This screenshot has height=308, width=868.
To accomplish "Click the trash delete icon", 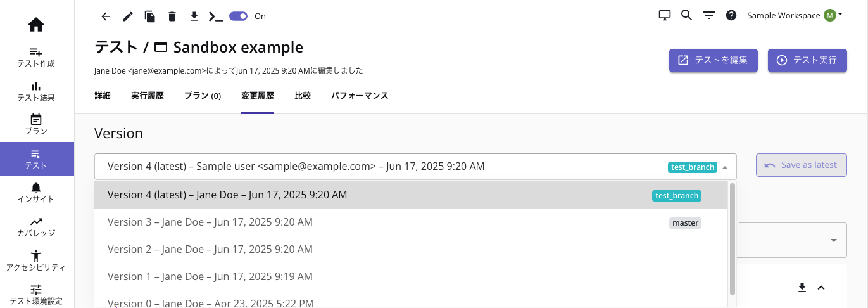I will coord(172,16).
